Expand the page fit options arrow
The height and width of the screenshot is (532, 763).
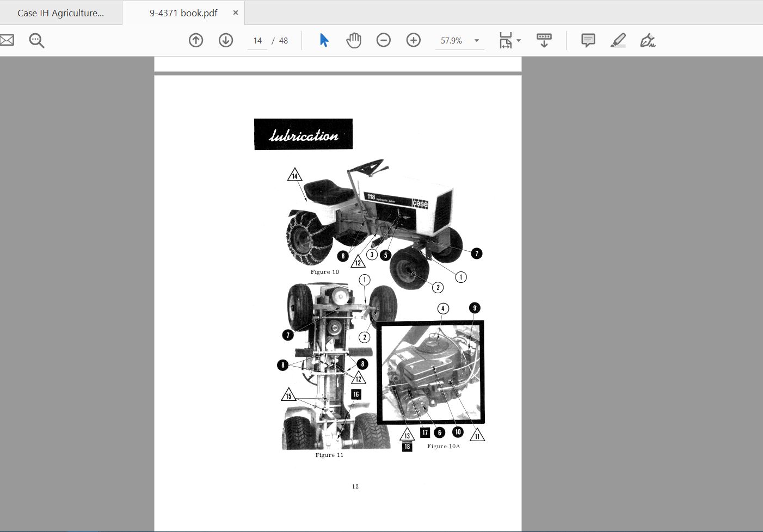point(519,41)
